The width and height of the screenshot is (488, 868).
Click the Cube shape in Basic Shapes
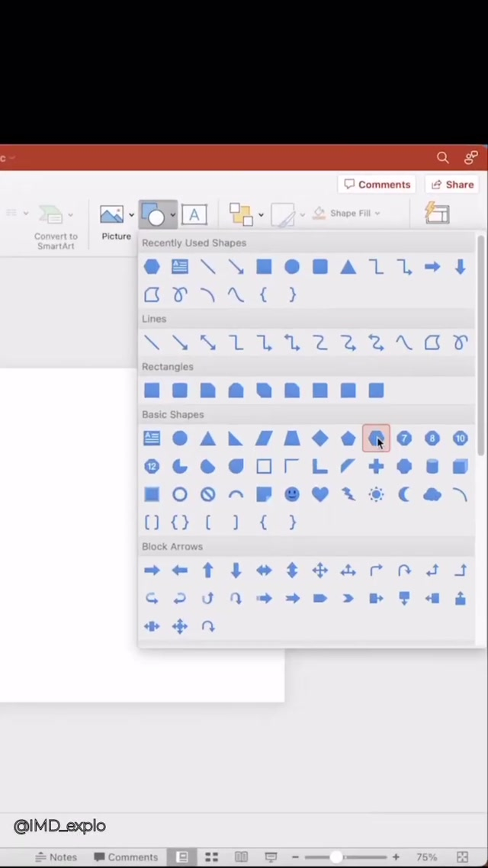(460, 466)
